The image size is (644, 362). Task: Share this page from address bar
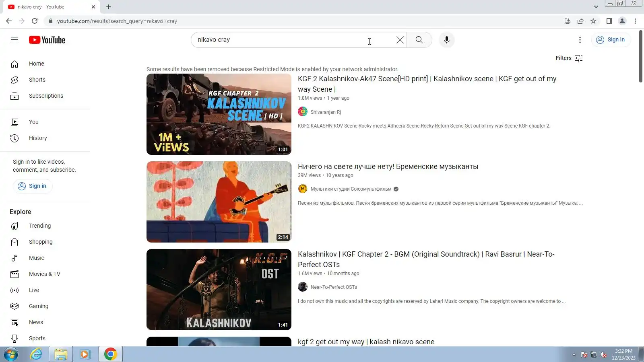(x=580, y=21)
